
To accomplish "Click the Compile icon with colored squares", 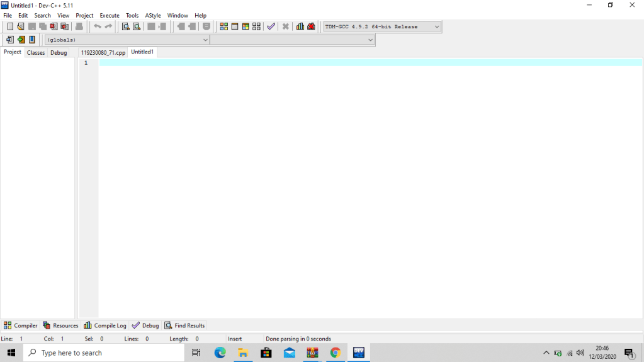I will 223,26.
